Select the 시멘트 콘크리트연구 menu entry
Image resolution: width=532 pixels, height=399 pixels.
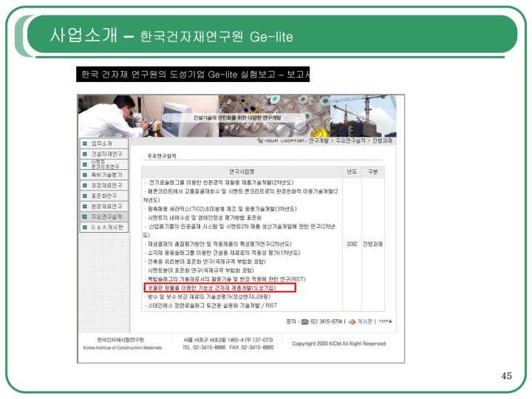coord(104,165)
